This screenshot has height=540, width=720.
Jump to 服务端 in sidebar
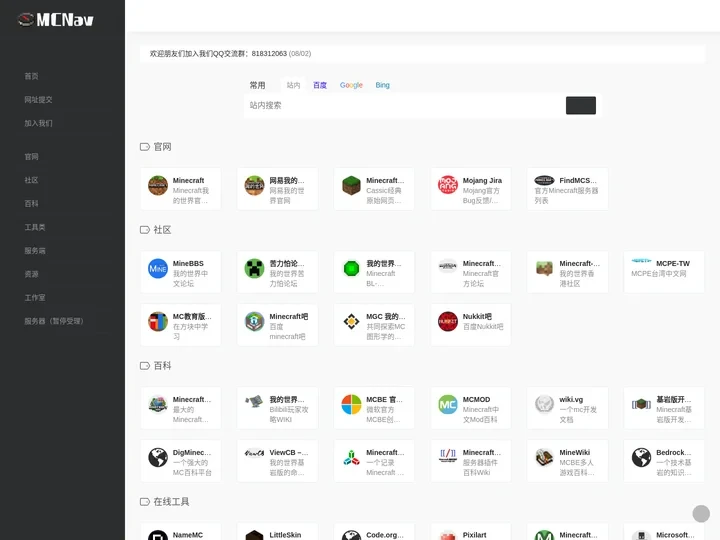tap(35, 251)
